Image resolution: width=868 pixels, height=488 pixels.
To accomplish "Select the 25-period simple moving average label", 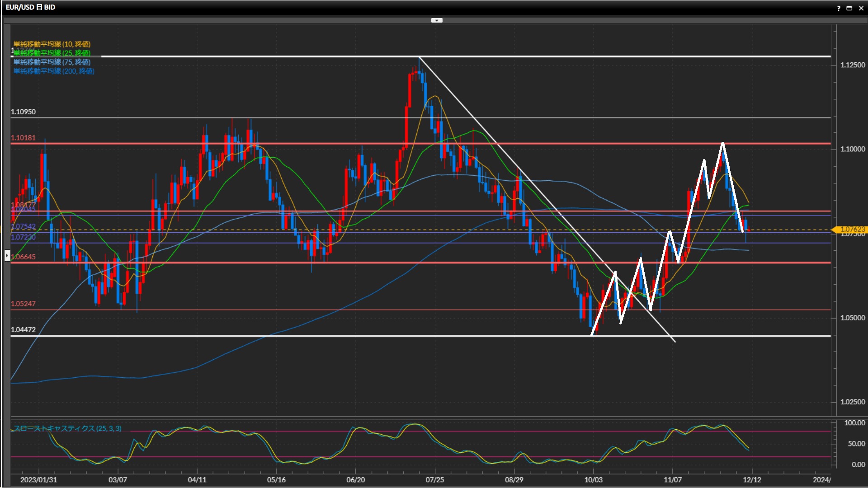I will [52, 53].
